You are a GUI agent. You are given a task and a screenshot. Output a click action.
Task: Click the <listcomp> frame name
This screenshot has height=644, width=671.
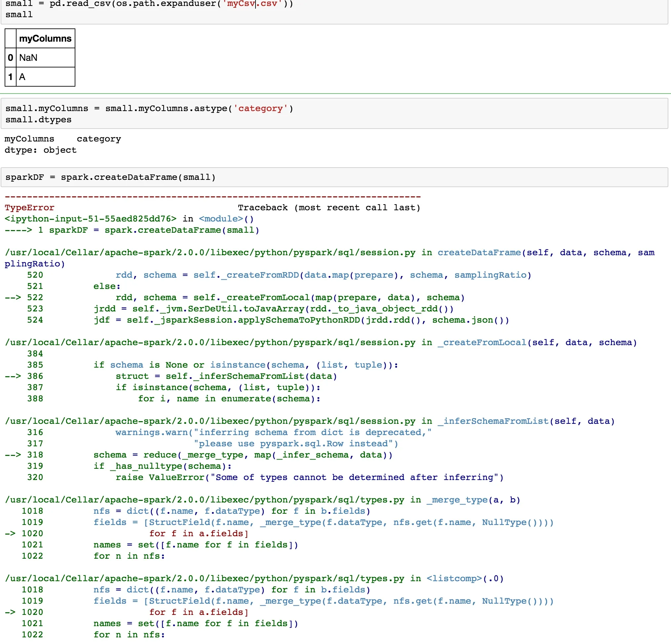click(454, 579)
